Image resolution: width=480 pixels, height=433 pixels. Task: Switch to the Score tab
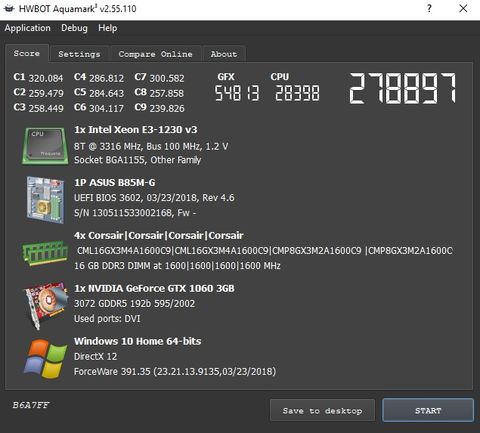pyautogui.click(x=27, y=53)
